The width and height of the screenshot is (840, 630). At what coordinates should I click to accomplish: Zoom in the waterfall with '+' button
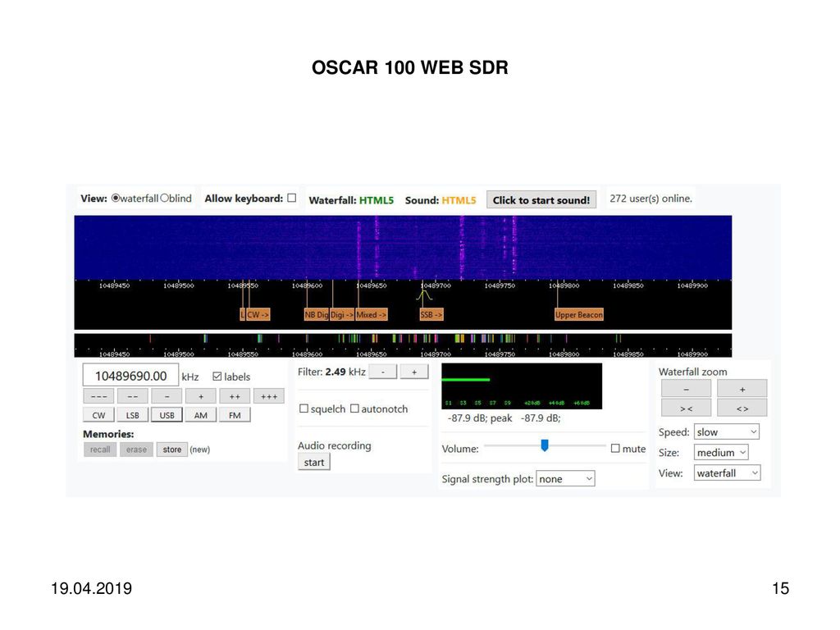742,389
